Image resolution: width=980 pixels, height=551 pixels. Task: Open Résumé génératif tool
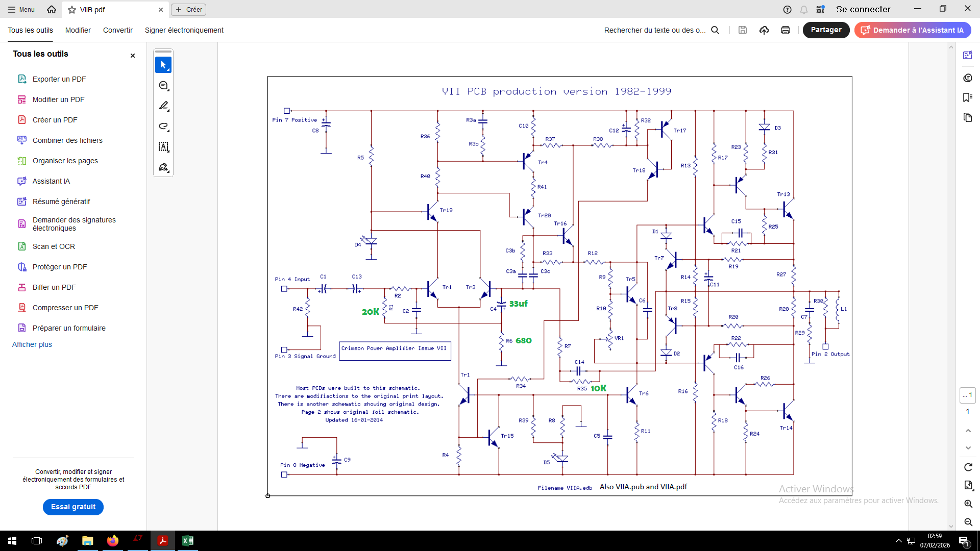61,202
